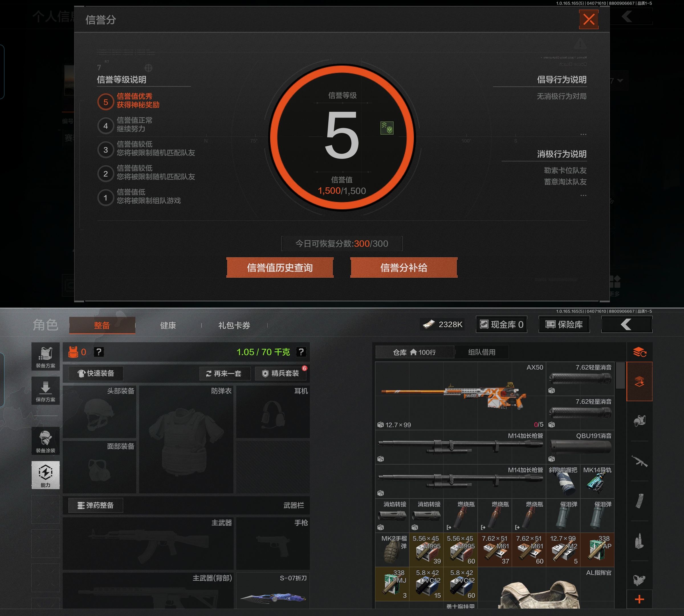The width and height of the screenshot is (684, 616).
Task: Switch to the 健康 tab
Action: (168, 325)
